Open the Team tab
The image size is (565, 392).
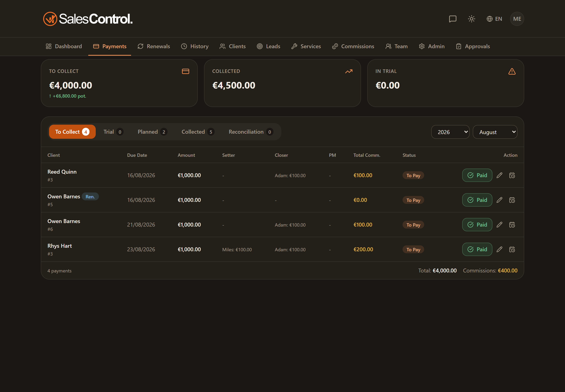(x=396, y=46)
